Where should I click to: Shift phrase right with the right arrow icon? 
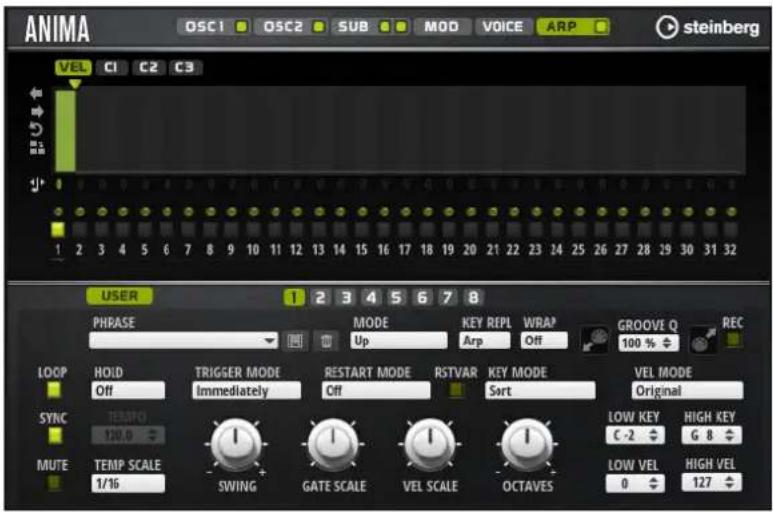(x=37, y=111)
